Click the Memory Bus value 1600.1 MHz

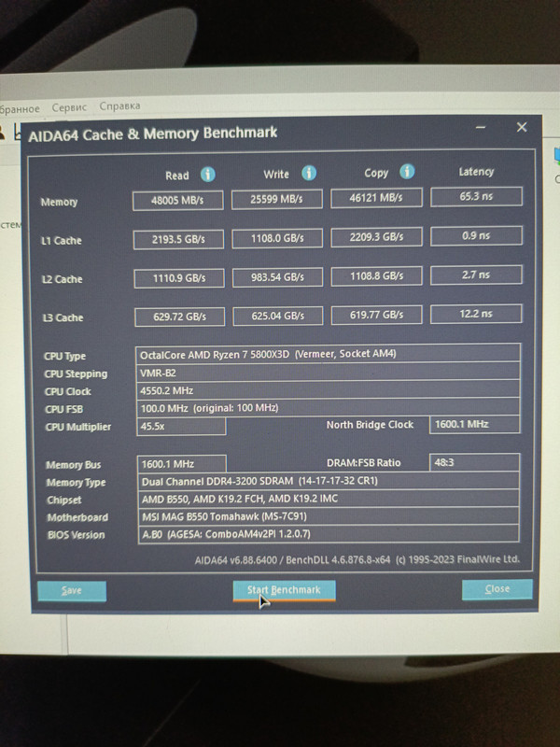pyautogui.click(x=182, y=463)
